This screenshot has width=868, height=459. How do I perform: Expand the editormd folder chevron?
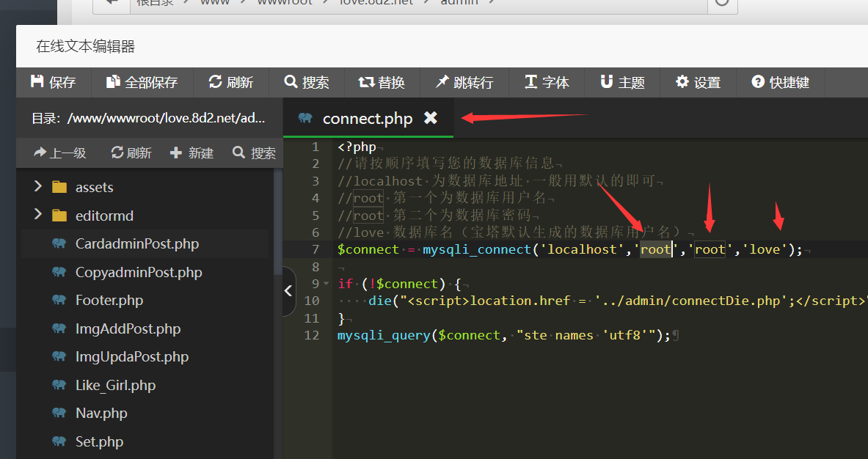coord(37,214)
